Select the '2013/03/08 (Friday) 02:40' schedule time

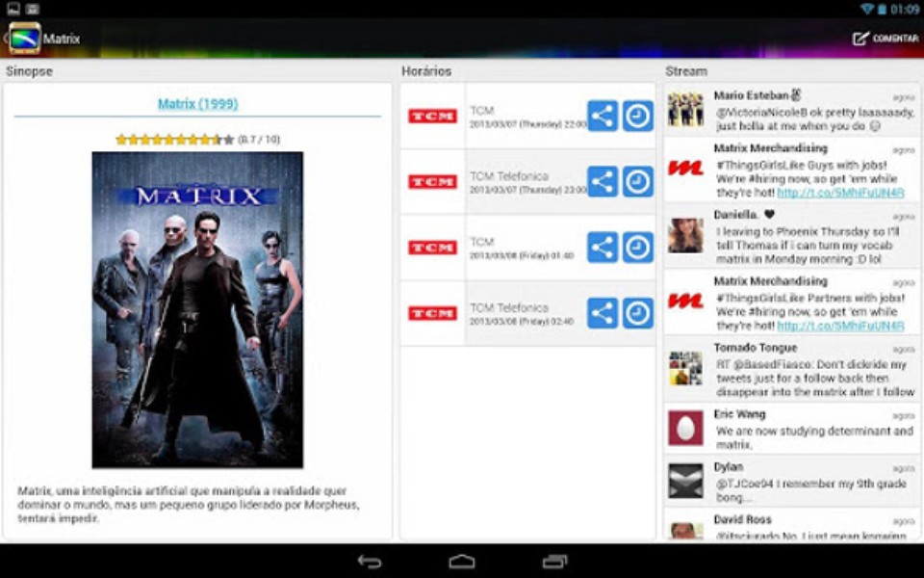[522, 322]
